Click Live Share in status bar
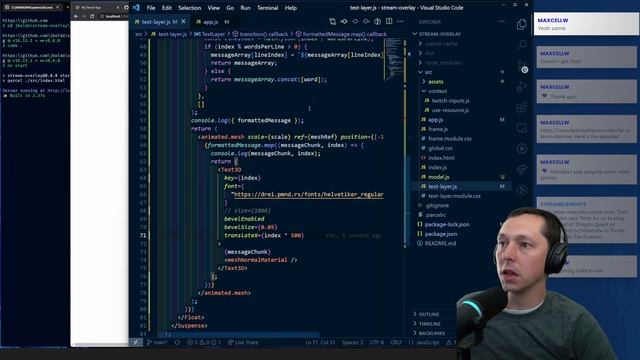The height and width of the screenshot is (360, 640). 243,342
